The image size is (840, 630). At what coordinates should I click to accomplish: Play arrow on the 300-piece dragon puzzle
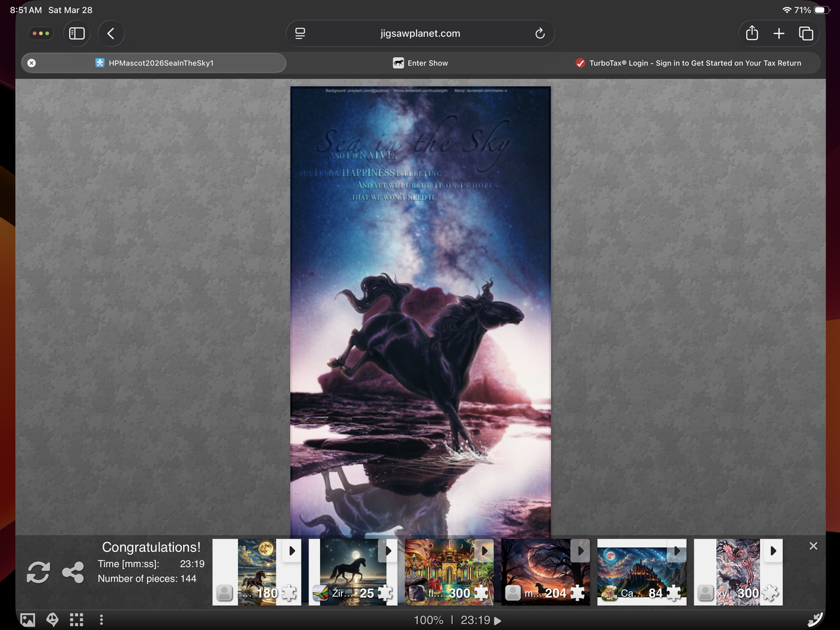coord(773,551)
